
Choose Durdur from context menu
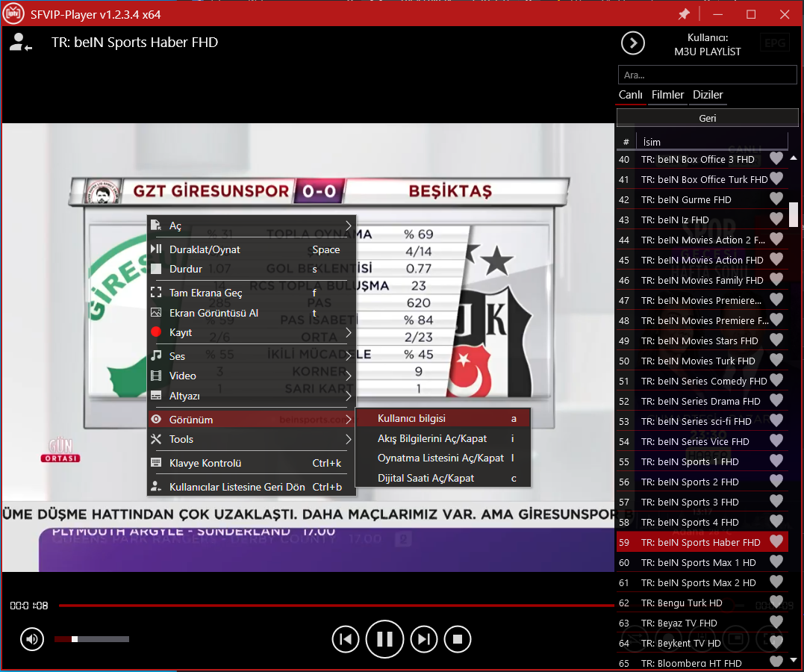click(252, 269)
